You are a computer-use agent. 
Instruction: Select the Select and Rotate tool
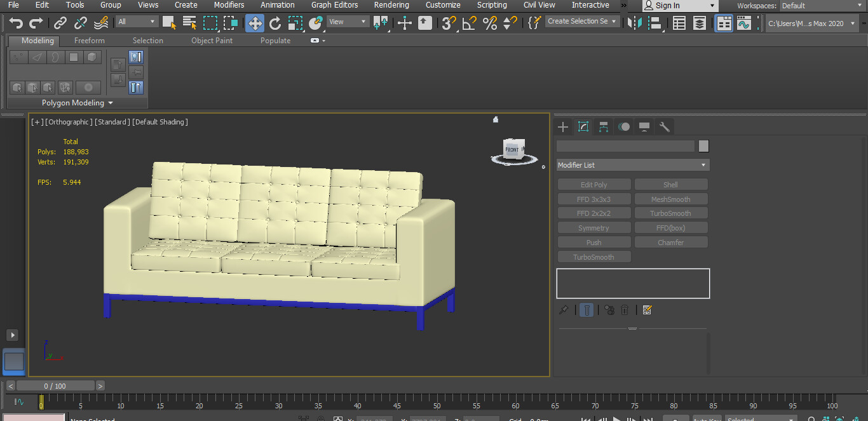click(275, 23)
